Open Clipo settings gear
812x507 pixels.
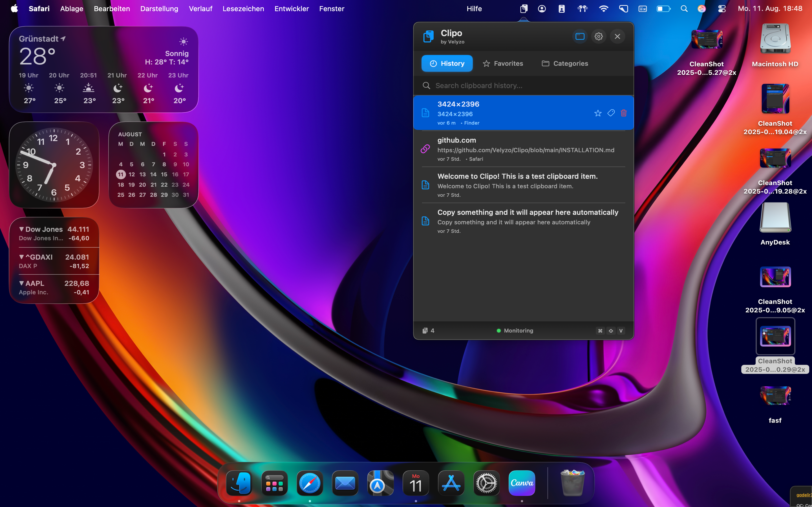599,36
